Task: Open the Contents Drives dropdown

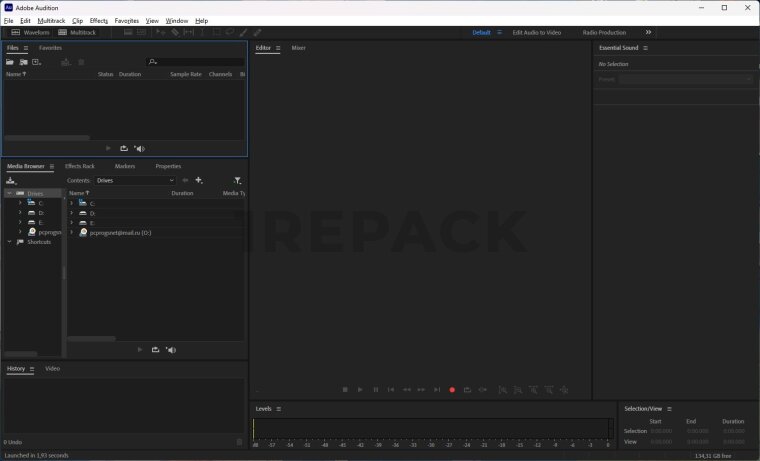Action: pos(135,180)
